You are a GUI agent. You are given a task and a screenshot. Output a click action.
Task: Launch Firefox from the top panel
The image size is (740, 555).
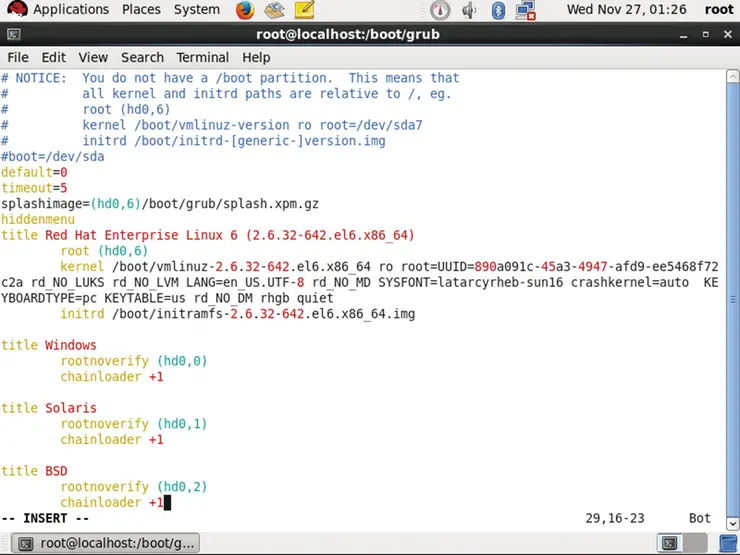tap(245, 10)
